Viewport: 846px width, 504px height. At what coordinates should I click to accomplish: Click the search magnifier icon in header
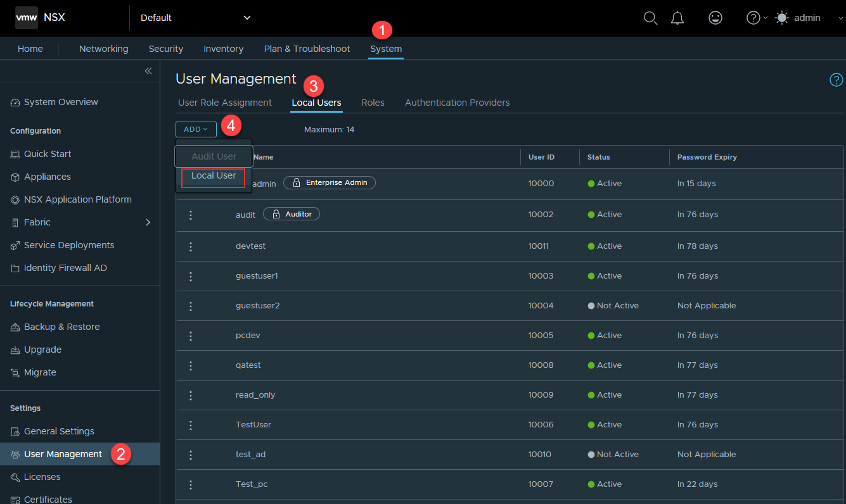pyautogui.click(x=650, y=18)
